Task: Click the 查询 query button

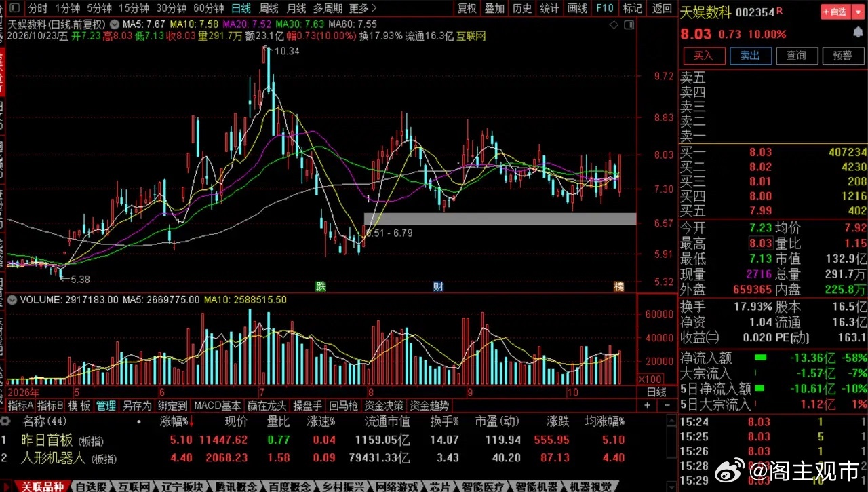Action: (796, 56)
